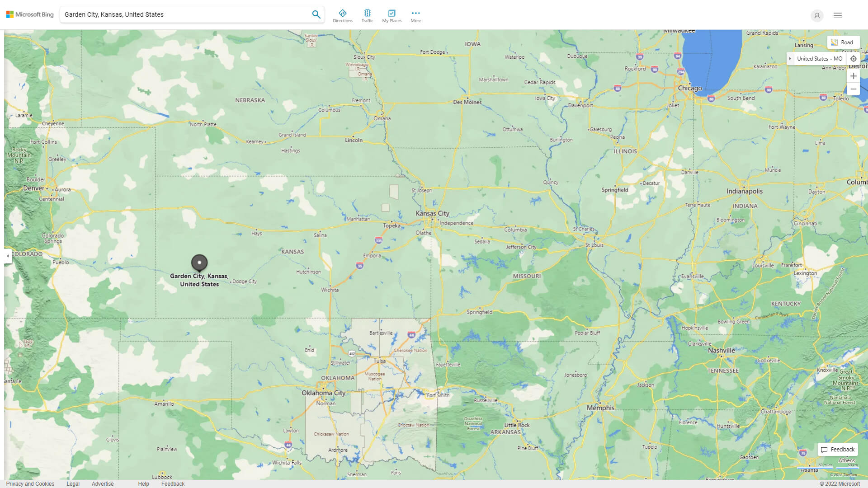Enable the Traffic layer
Viewport: 868px width, 488px height.
tap(368, 15)
